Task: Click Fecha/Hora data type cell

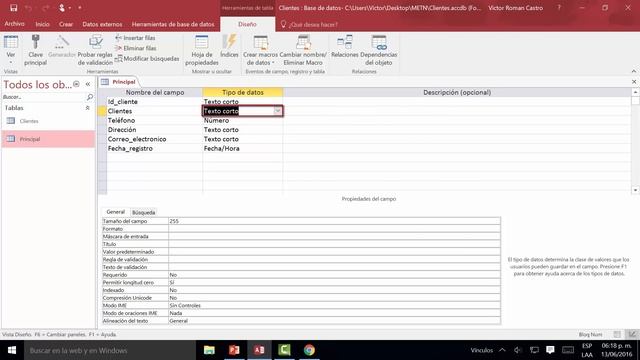Action: 242,149
